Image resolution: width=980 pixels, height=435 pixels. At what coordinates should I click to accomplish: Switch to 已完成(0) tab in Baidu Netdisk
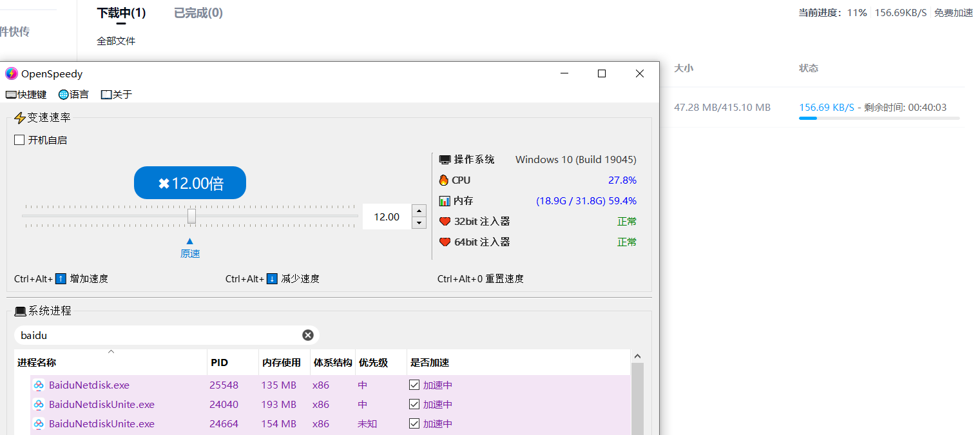[x=198, y=13]
